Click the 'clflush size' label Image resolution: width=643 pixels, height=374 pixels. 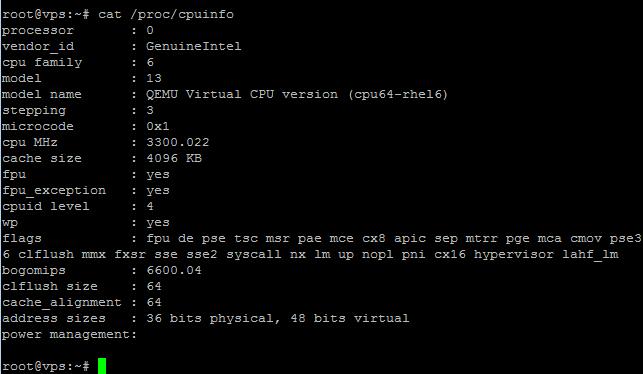click(x=50, y=286)
